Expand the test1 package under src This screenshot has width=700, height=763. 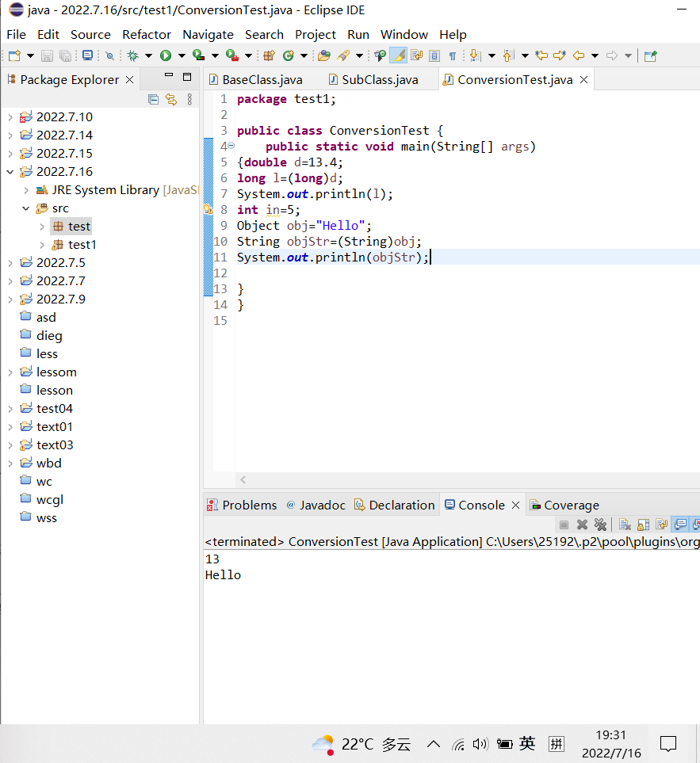[42, 245]
